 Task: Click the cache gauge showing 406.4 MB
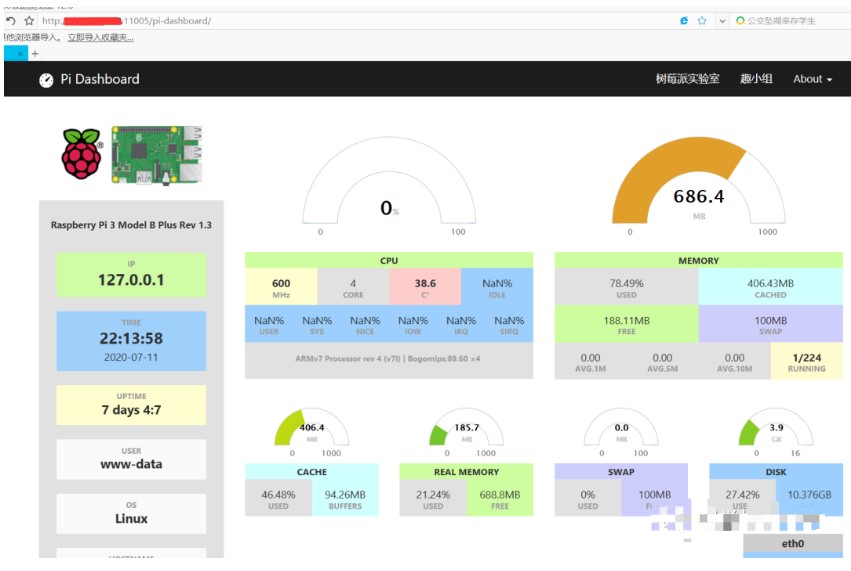pos(312,428)
